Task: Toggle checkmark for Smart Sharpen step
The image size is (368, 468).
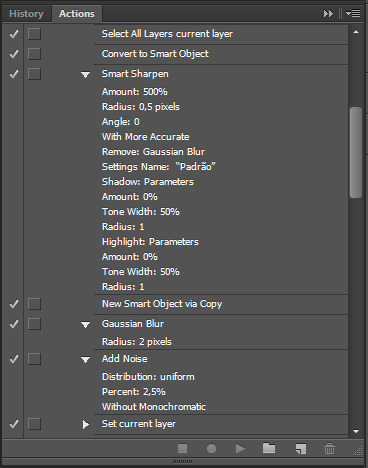Action: (14, 74)
